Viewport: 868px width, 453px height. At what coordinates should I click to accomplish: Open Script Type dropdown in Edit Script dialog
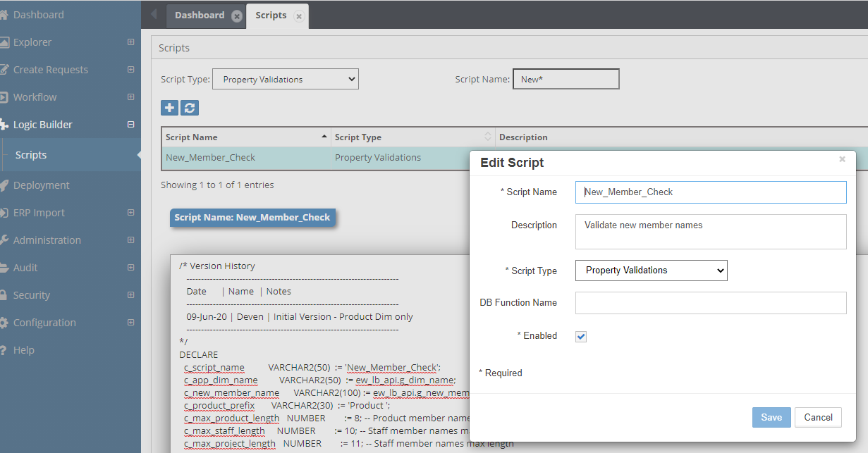point(651,271)
